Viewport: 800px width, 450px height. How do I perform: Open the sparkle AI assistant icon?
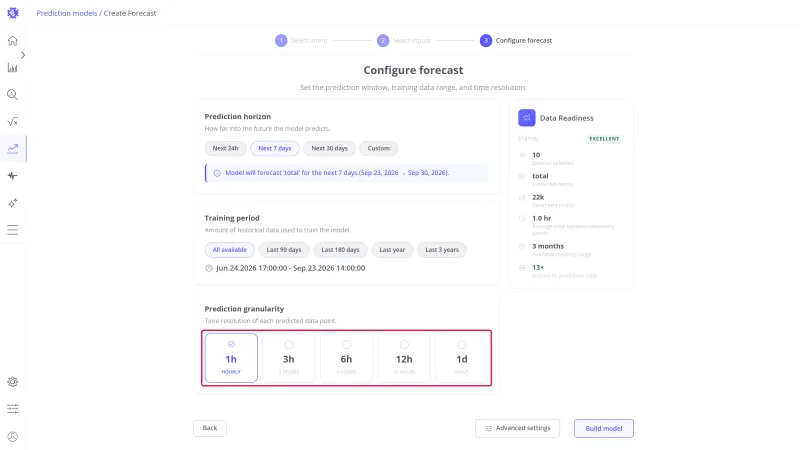[13, 203]
